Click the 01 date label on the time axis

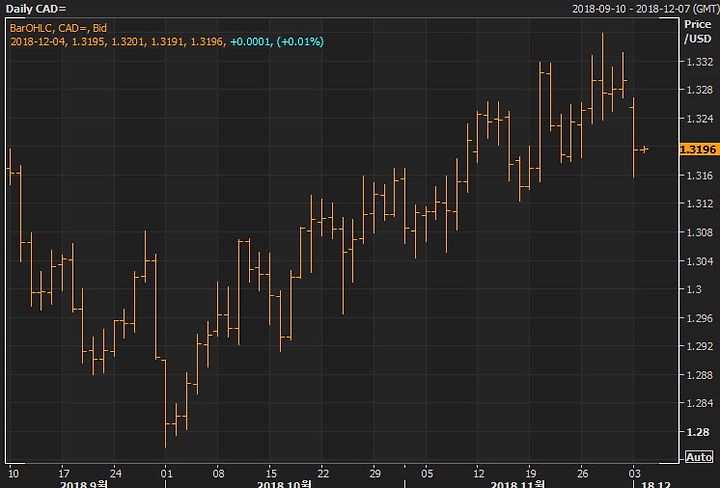pyautogui.click(x=166, y=473)
